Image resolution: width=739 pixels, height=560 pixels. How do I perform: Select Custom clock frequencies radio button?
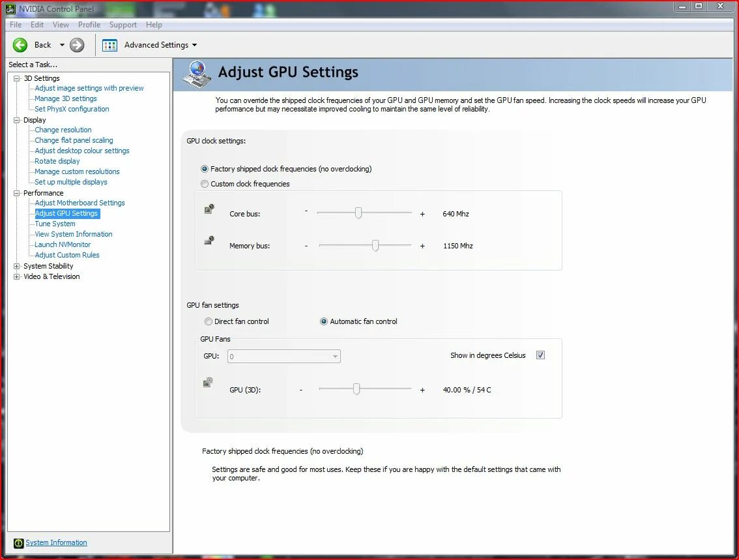tap(205, 184)
